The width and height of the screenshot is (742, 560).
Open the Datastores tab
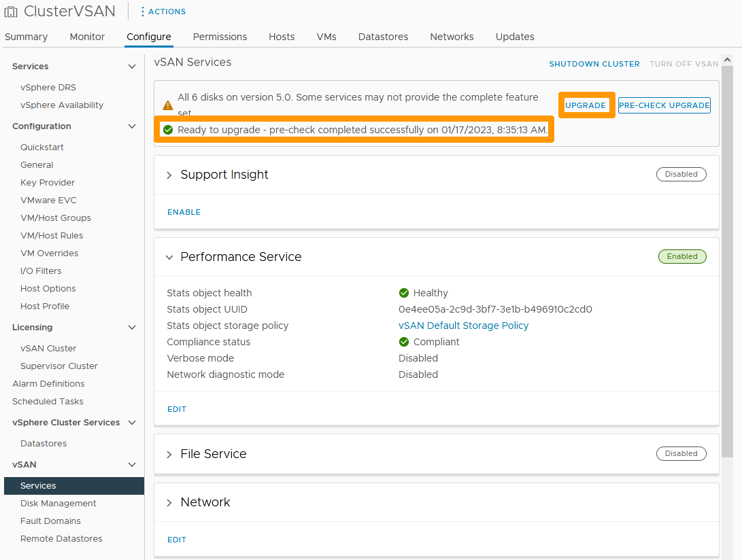[383, 37]
